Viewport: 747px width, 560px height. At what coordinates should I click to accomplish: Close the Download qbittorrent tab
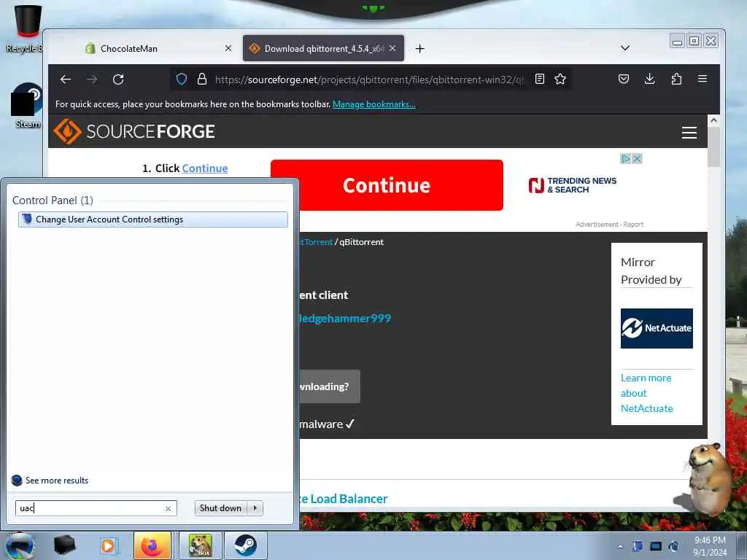coord(392,48)
